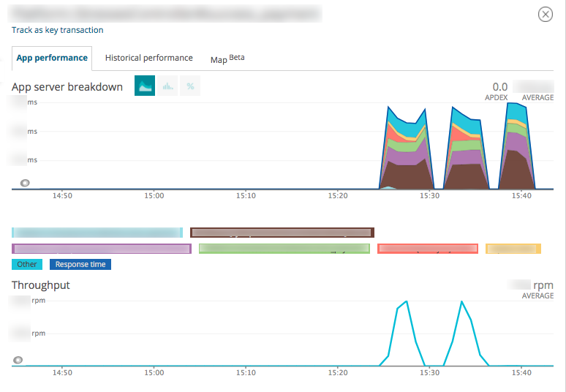The image size is (566, 392).
Task: Switch to histogram chart view icon
Action: click(x=168, y=86)
